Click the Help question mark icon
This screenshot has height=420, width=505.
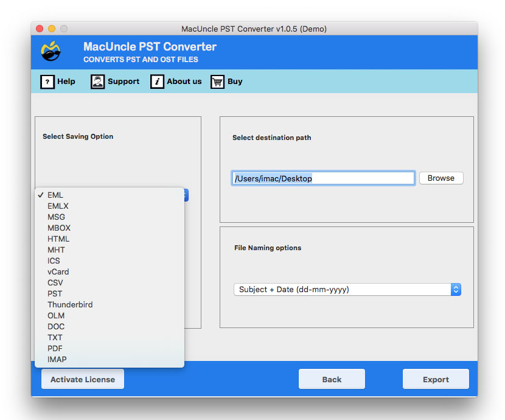click(x=47, y=82)
